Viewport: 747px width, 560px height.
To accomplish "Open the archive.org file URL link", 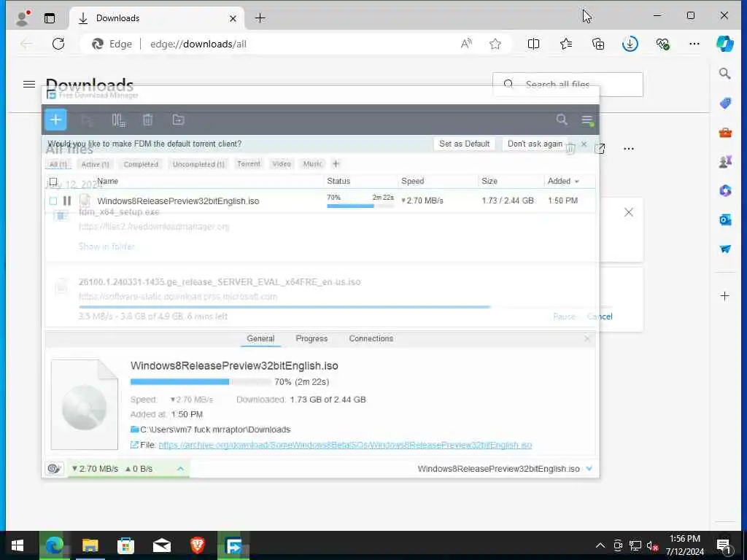I will (345, 445).
